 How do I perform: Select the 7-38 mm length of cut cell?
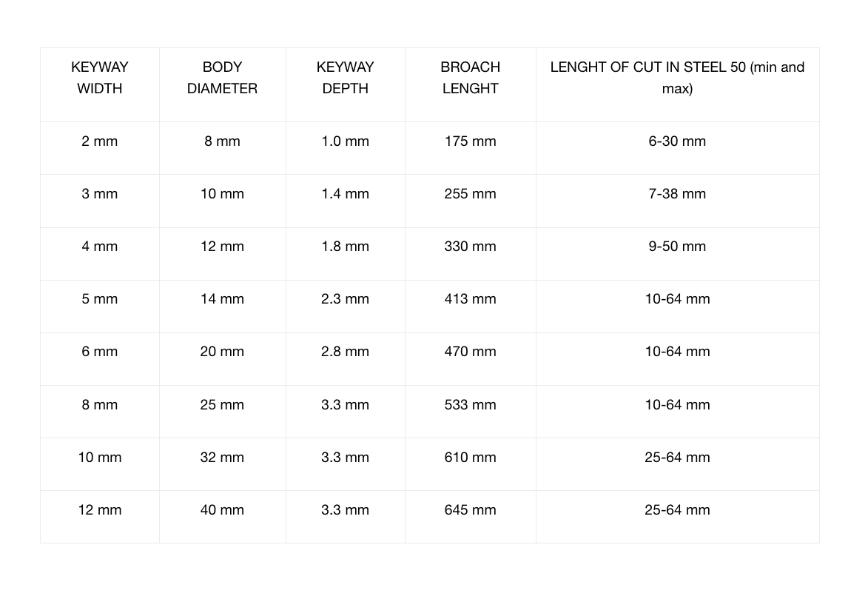[x=677, y=194]
